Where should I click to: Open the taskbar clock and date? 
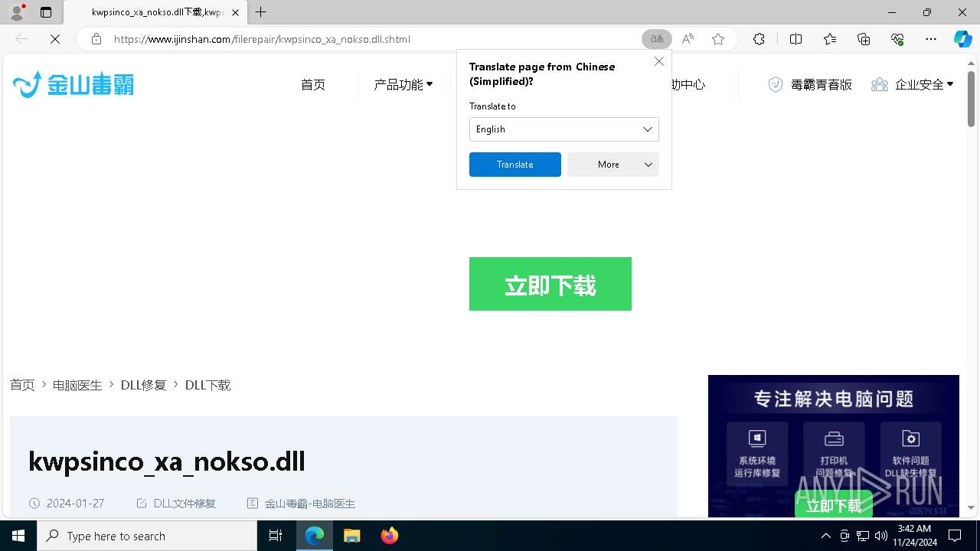point(914,536)
